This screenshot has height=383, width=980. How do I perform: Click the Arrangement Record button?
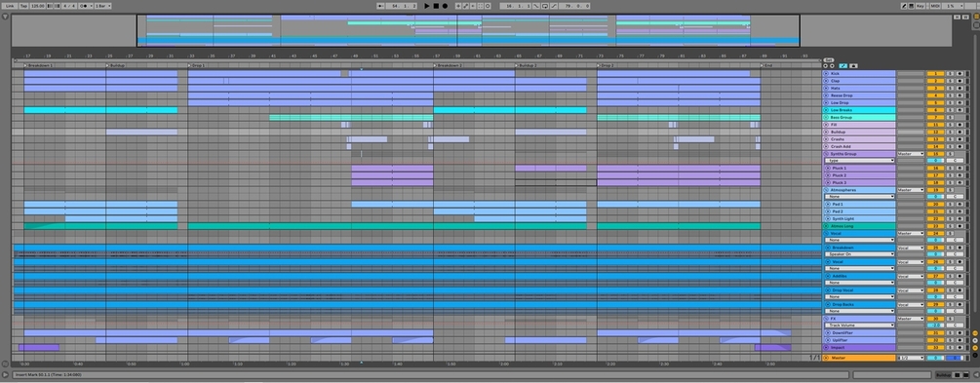pos(445,6)
